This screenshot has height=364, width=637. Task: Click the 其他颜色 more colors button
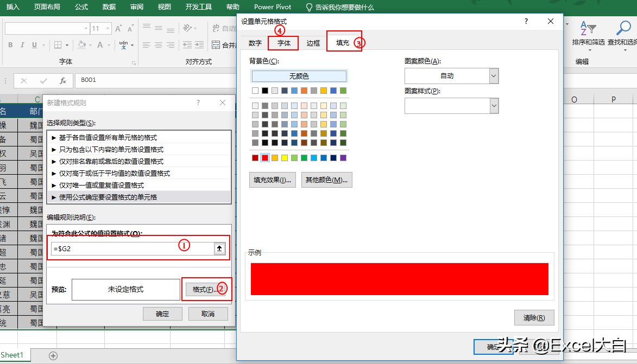(x=326, y=180)
